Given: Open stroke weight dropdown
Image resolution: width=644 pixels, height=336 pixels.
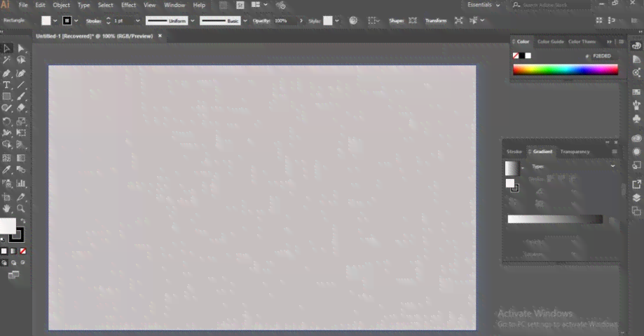Looking at the screenshot, I should coord(137,21).
